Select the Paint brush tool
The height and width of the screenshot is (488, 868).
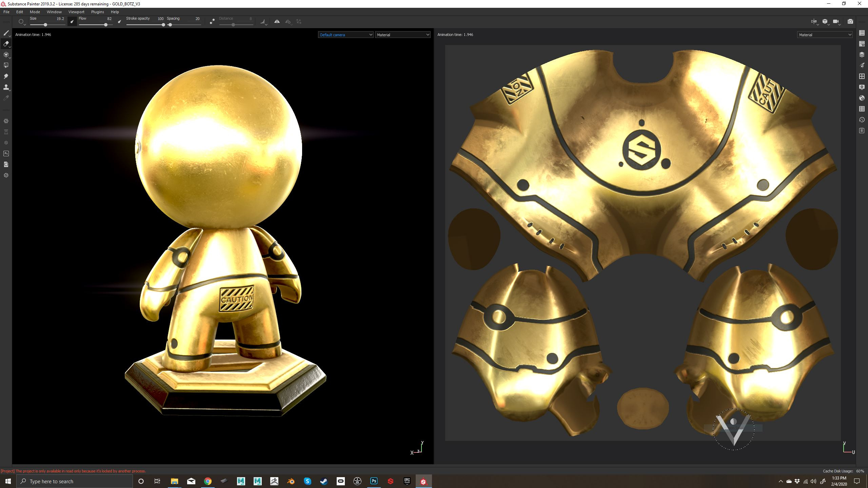(x=6, y=33)
